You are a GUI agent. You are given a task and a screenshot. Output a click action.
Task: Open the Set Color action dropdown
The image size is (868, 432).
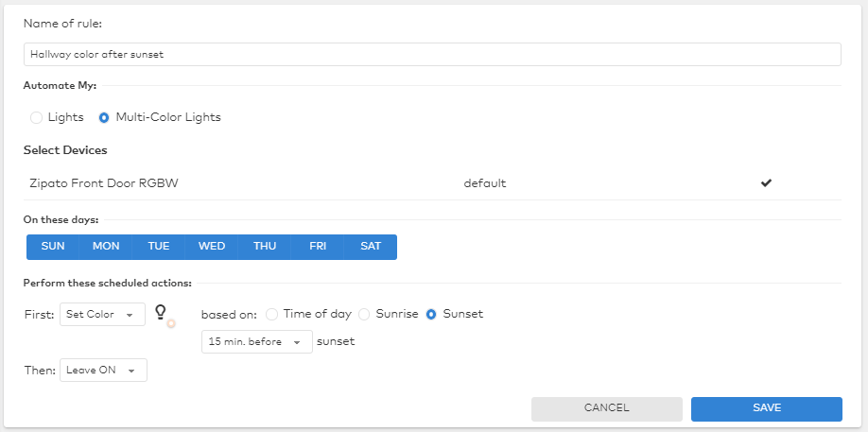(102, 315)
